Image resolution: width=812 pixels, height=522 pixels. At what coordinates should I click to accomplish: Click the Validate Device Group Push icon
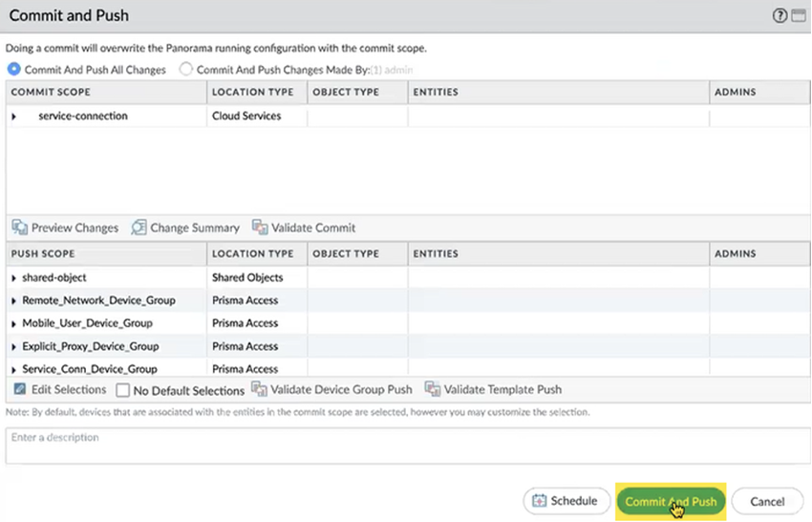tap(259, 389)
